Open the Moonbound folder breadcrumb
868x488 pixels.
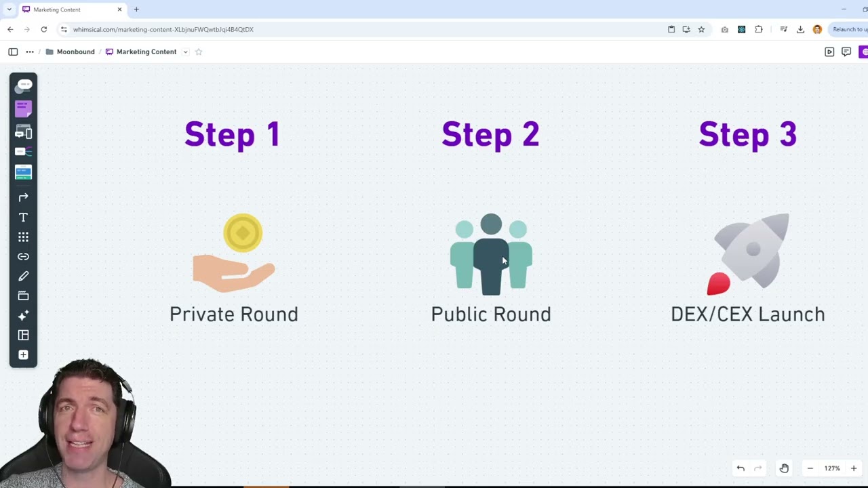(70, 52)
